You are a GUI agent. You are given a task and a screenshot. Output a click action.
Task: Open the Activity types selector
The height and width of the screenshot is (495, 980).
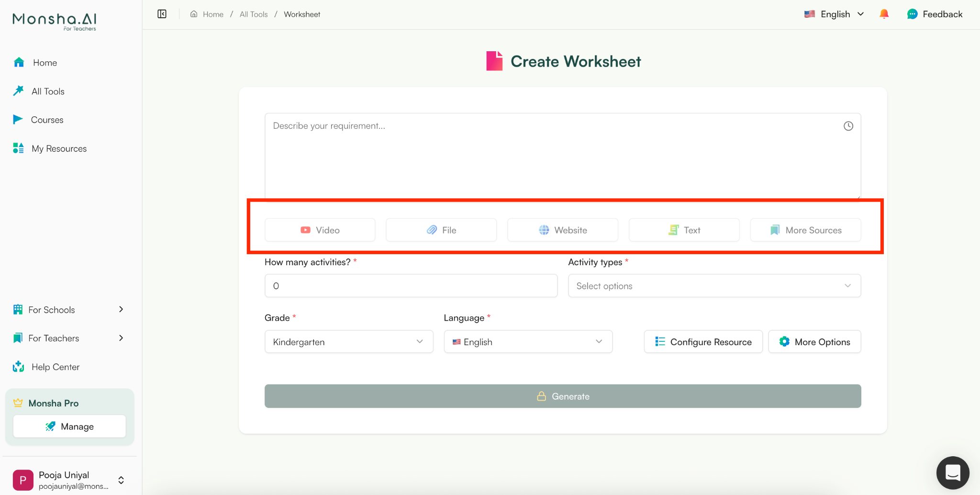pyautogui.click(x=714, y=285)
